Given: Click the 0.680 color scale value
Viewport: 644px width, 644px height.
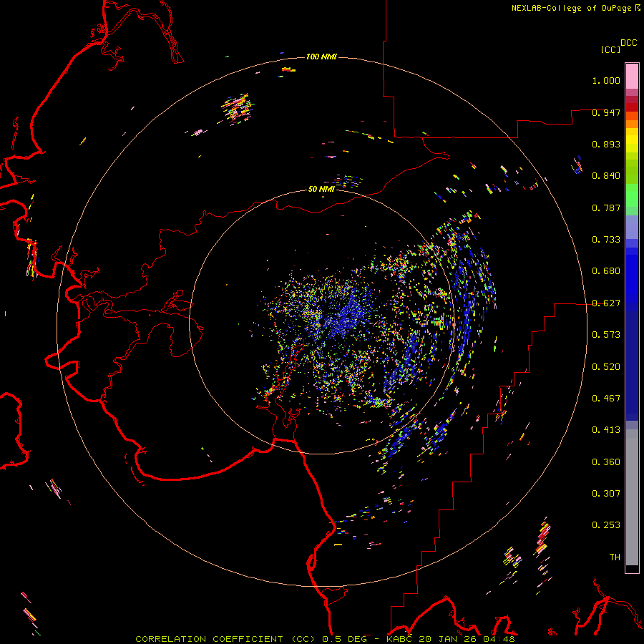Looking at the screenshot, I should pos(606,271).
